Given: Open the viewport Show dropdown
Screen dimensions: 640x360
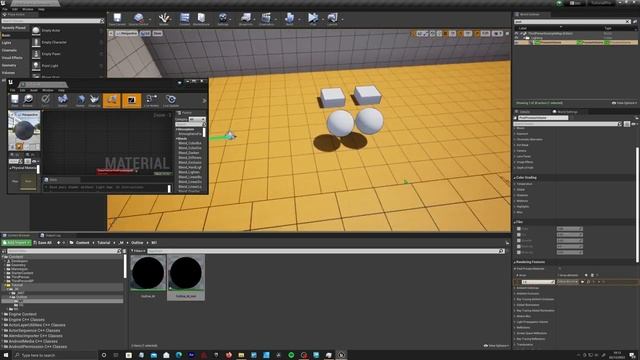Looking at the screenshot, I should pyautogui.click(x=158, y=33).
